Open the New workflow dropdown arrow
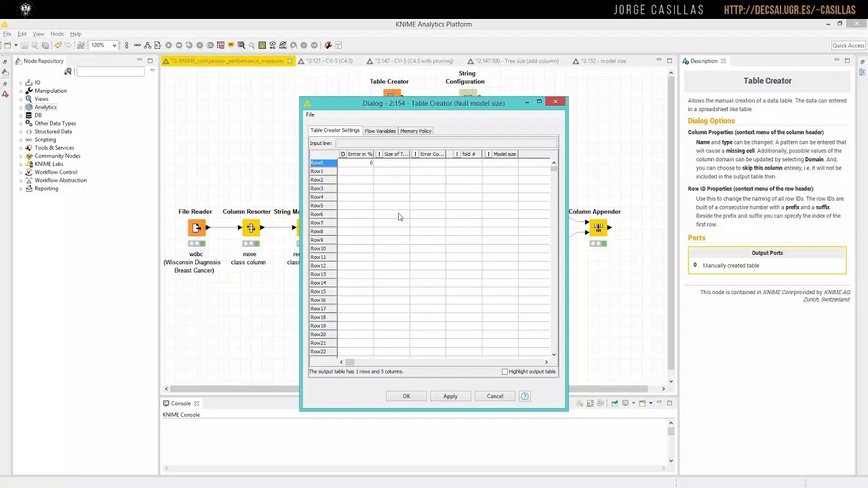The image size is (868, 488). 16,45
